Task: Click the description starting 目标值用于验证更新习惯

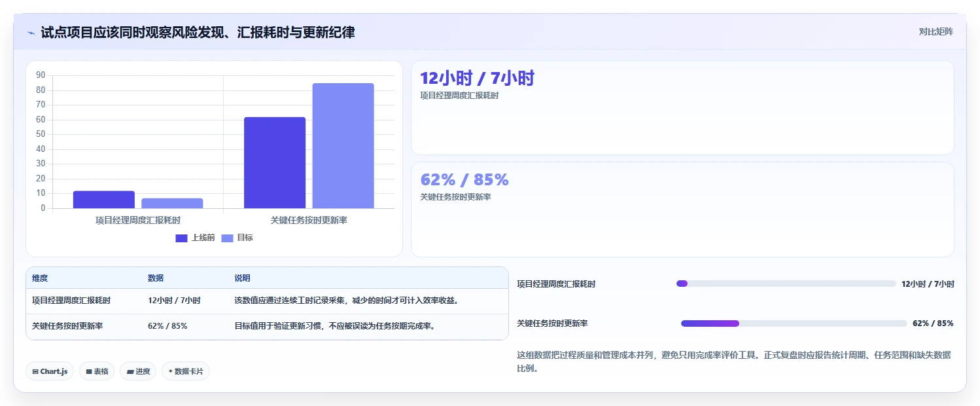Action: 335,325
